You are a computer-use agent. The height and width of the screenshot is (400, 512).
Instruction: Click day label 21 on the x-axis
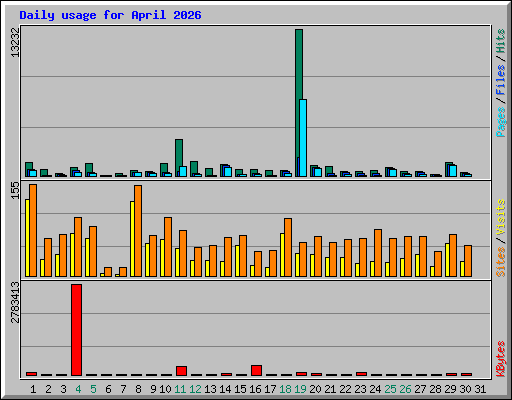[330, 389]
